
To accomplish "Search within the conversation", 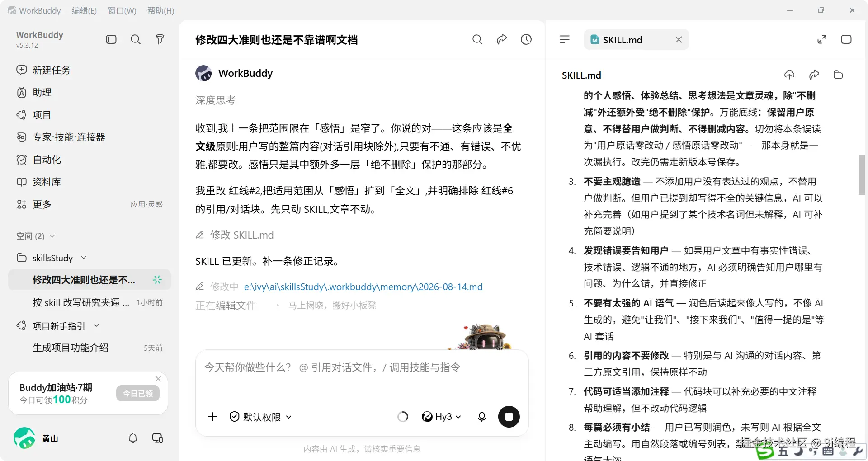I will pos(477,40).
